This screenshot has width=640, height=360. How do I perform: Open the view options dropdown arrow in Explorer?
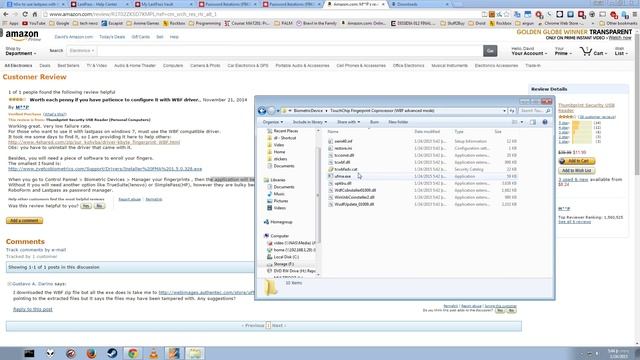click(522, 122)
